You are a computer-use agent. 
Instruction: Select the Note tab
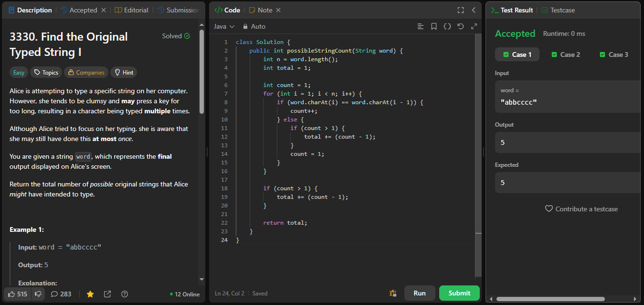click(x=260, y=10)
